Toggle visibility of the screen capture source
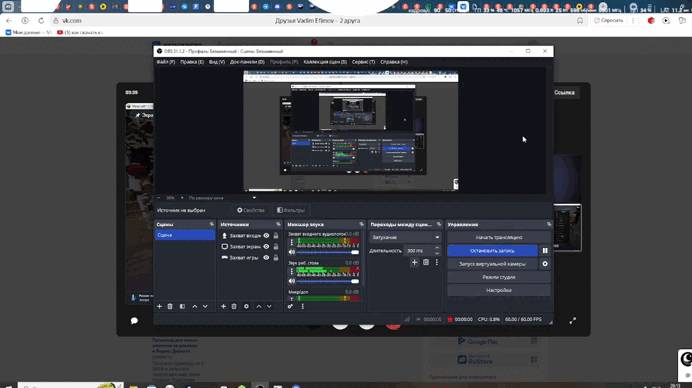This screenshot has height=388, width=692. [x=266, y=247]
